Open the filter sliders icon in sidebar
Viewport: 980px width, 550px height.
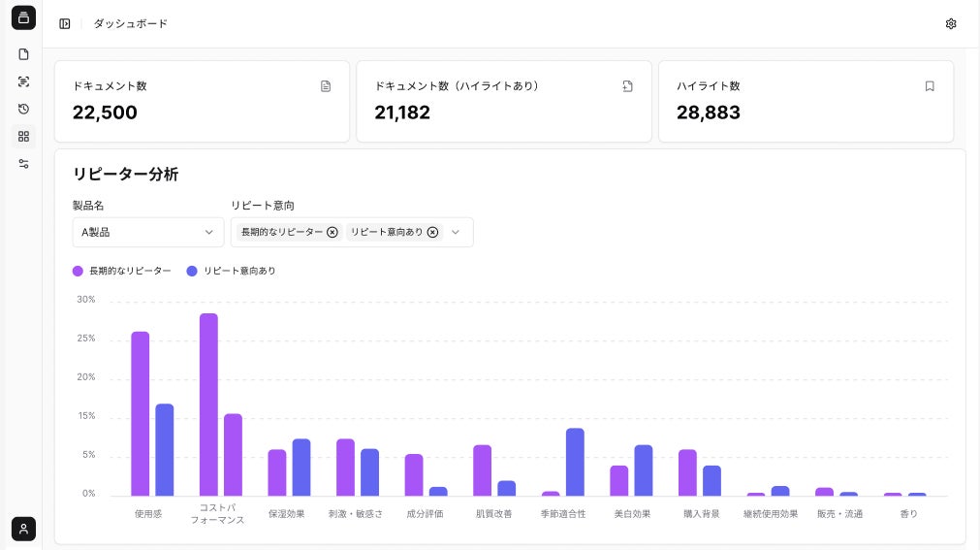[x=24, y=164]
